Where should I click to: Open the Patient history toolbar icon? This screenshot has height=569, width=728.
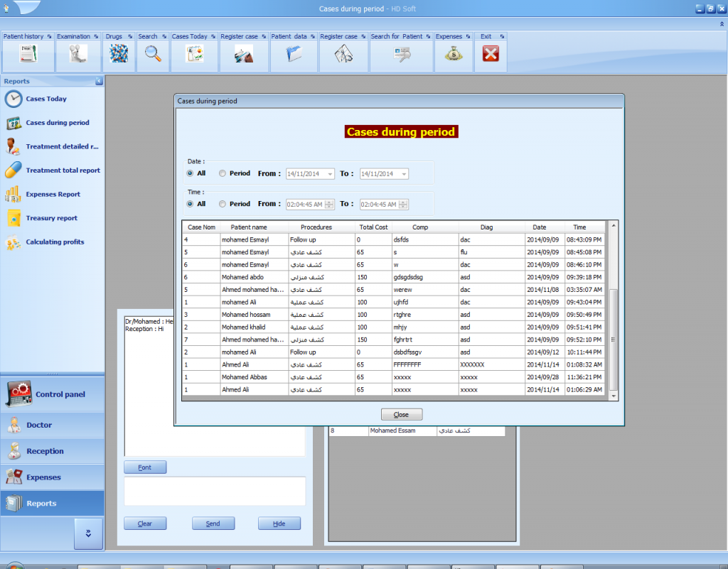pyautogui.click(x=28, y=54)
